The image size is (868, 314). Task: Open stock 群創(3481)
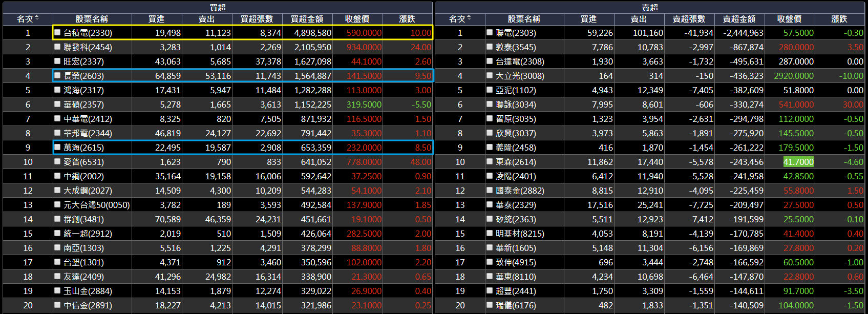coord(83,219)
